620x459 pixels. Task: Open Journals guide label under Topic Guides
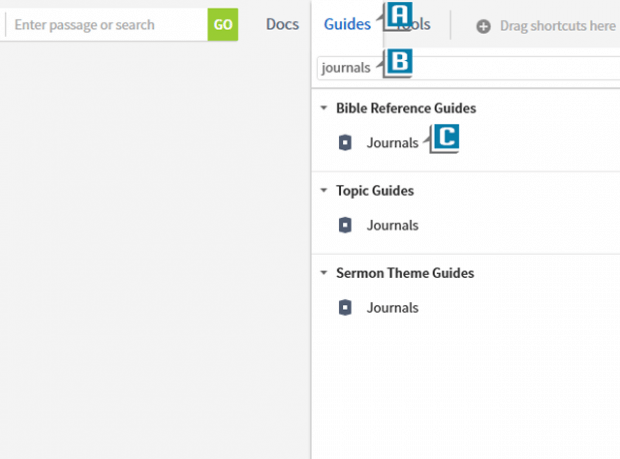(392, 225)
